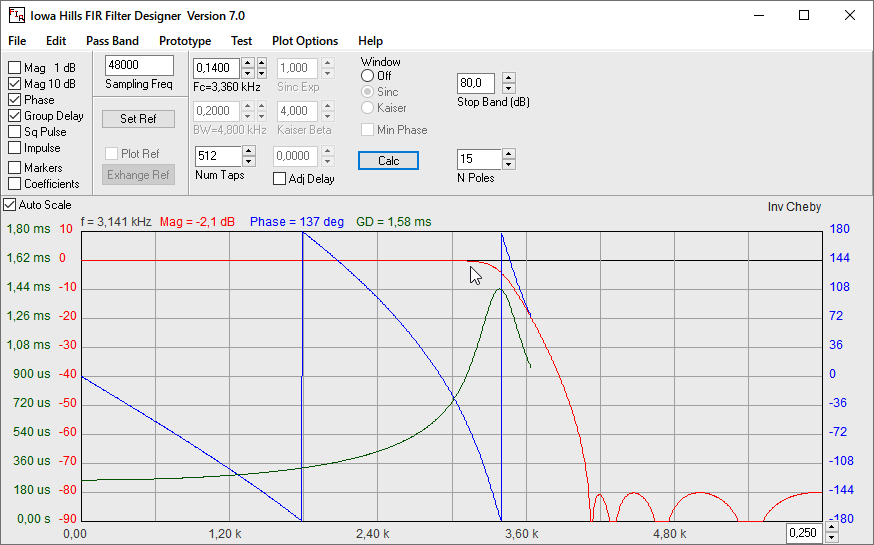Click the Sampling Freq input field
Viewport: 874px width, 545px height.
tap(138, 66)
